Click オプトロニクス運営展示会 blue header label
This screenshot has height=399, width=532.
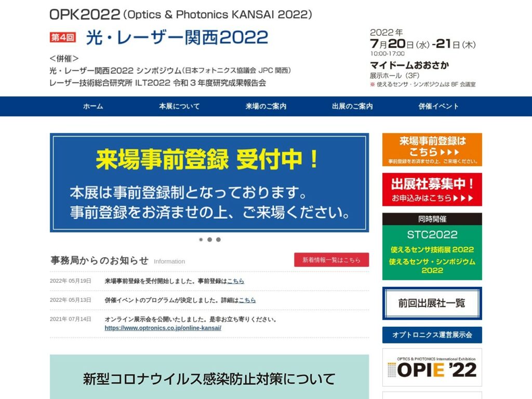[432, 335]
